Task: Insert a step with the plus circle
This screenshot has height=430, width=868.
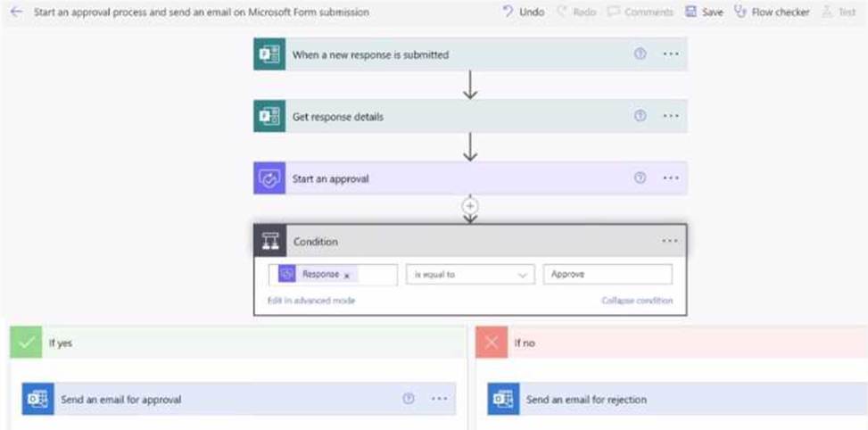Action: tap(470, 206)
